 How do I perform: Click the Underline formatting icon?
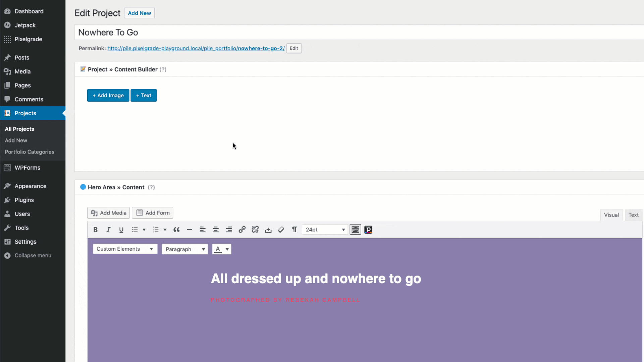(x=122, y=229)
